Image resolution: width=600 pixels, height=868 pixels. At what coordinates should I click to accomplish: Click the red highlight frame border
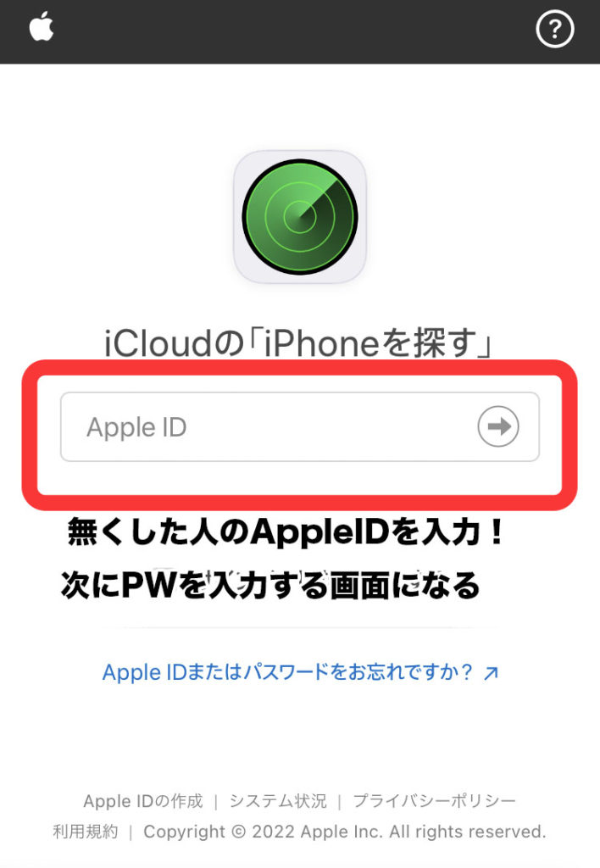coord(299,368)
